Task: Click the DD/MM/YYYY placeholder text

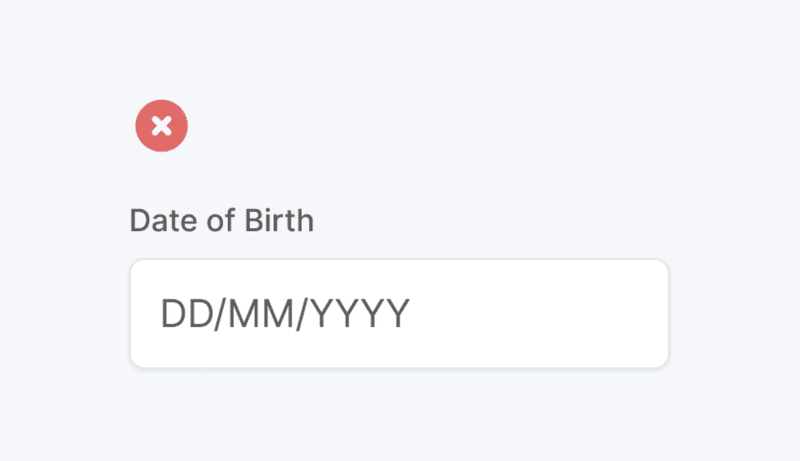Action: click(x=285, y=314)
